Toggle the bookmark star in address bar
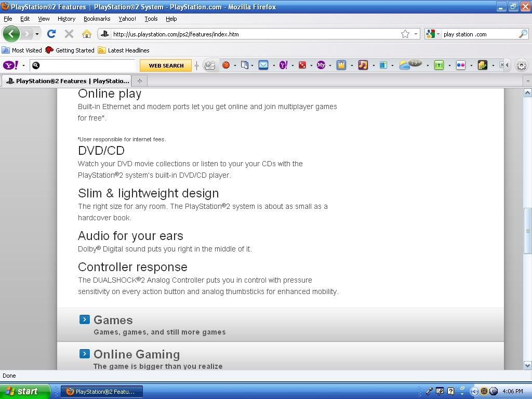Image resolution: width=532 pixels, height=399 pixels. click(405, 34)
